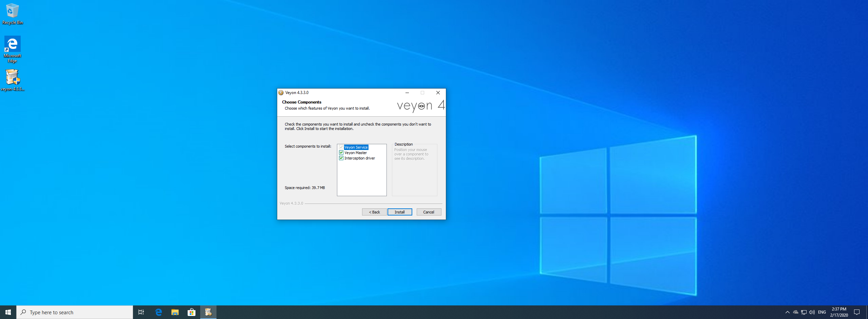Select the Microsoft Edge desktop shortcut
The height and width of the screenshot is (319, 868).
point(13,49)
